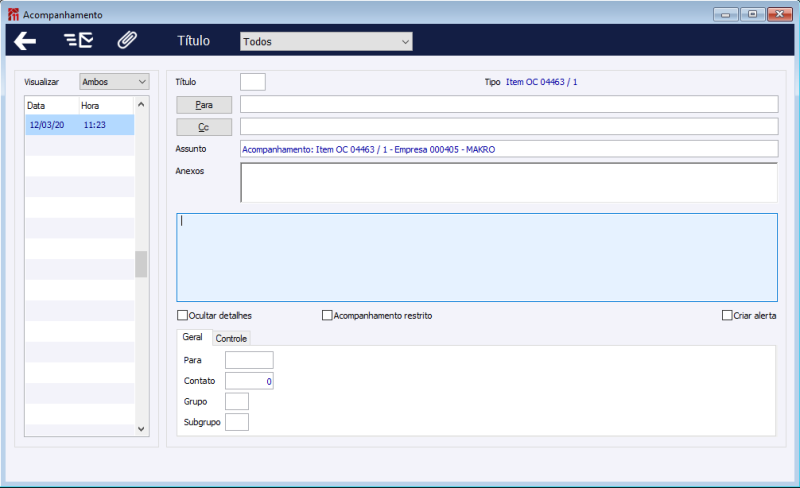Tick the Criar alerta checkbox

pos(727,315)
